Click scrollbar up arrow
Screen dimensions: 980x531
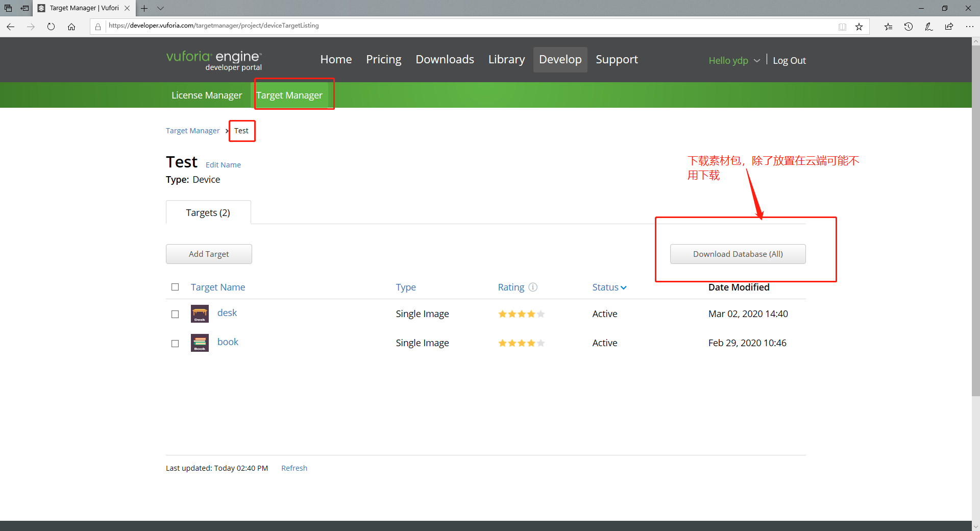point(976,41)
